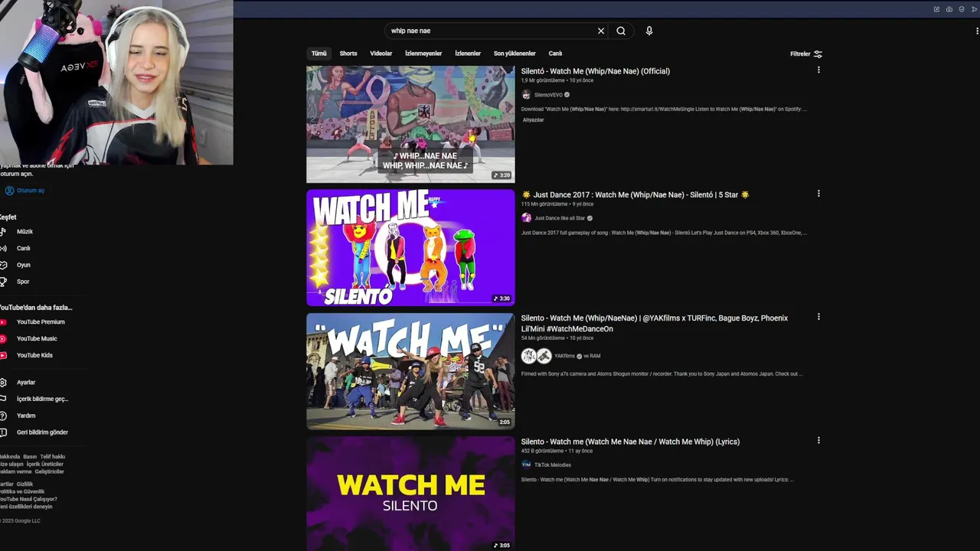The image size is (980, 551).
Task: Open the YAKfilms Watch Me video title
Action: [655, 323]
